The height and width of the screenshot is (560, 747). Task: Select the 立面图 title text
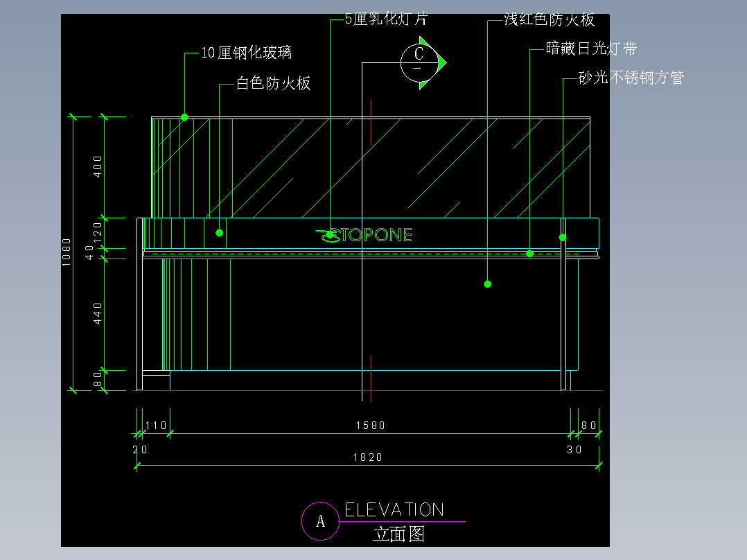pyautogui.click(x=398, y=534)
